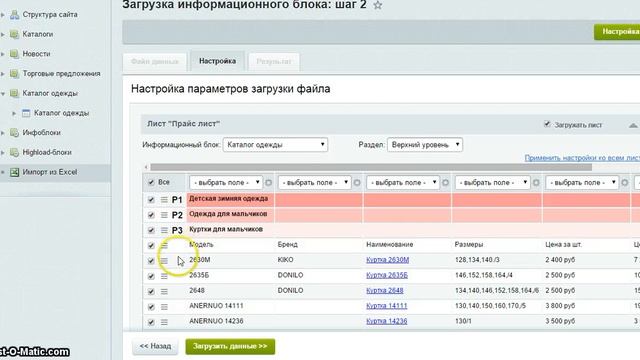Open the Куртка 2635Б link

(x=387, y=276)
